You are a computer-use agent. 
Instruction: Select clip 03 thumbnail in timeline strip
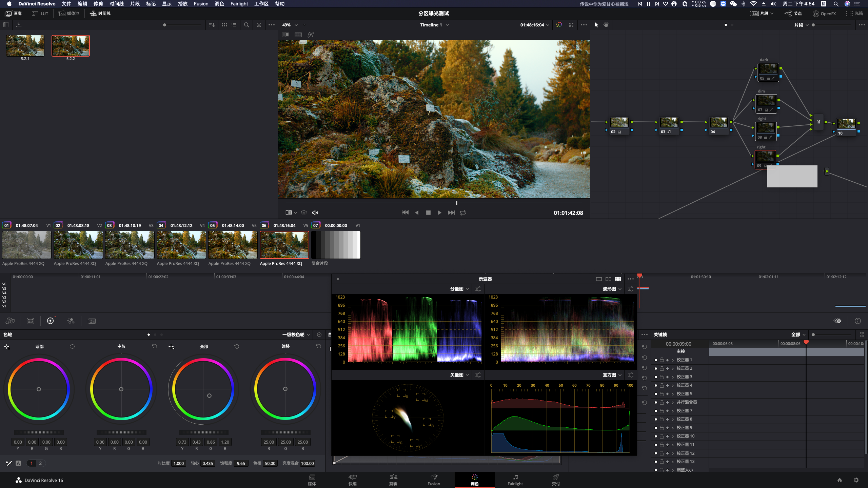click(x=130, y=245)
